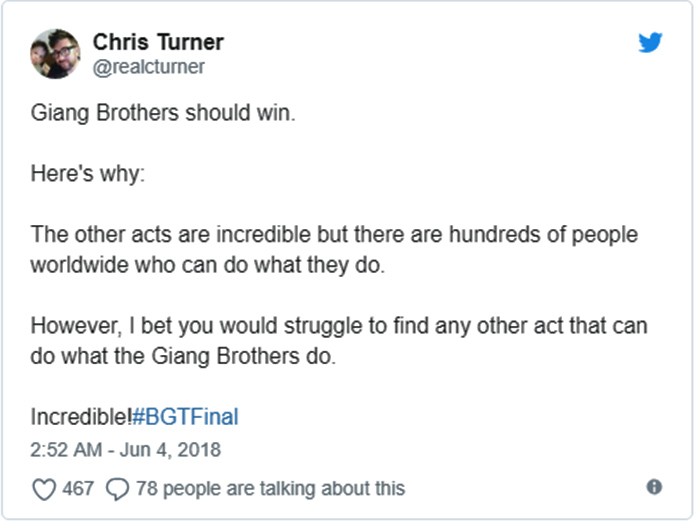Click the reply speech bubble icon

(117, 488)
